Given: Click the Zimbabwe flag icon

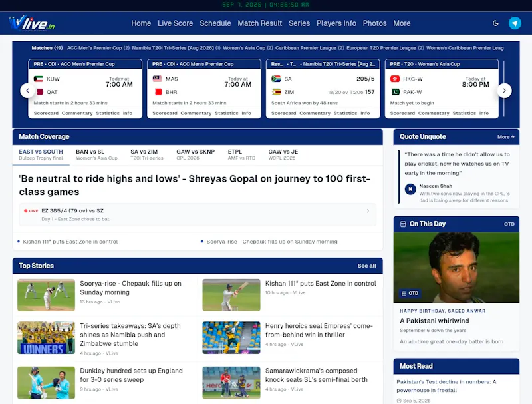Looking at the screenshot, I should (276, 92).
